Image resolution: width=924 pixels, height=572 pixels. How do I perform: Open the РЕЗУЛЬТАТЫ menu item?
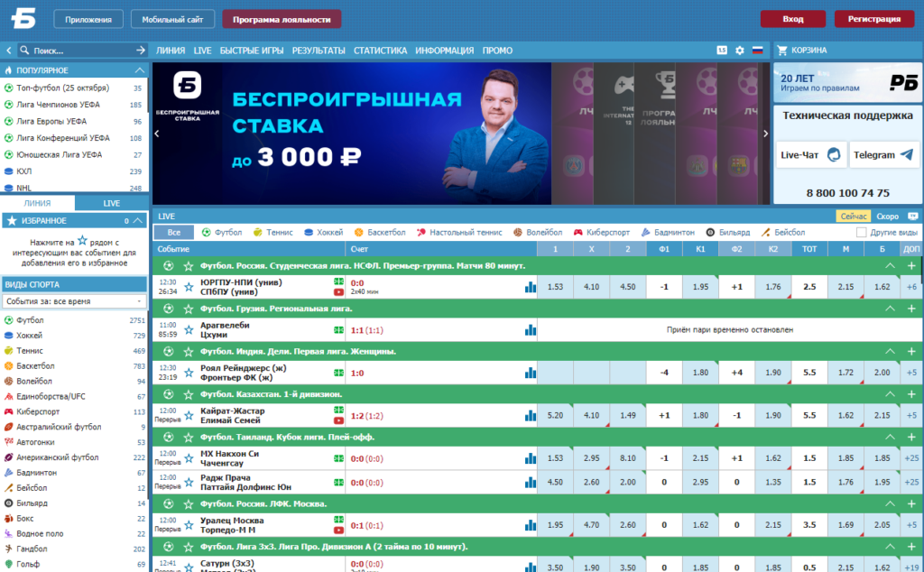coord(319,51)
